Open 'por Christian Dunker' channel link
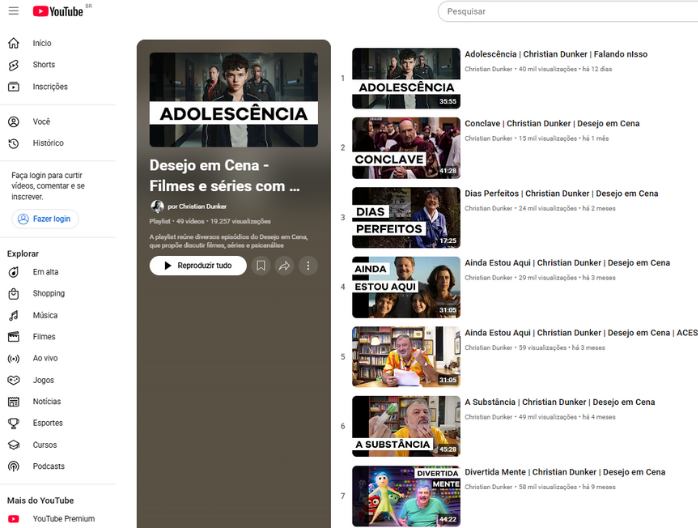The image size is (698, 528). coord(197,207)
